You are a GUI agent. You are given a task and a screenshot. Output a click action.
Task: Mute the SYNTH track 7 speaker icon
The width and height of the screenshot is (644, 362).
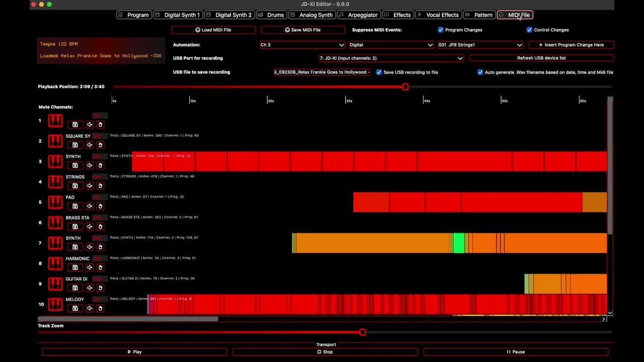point(90,247)
